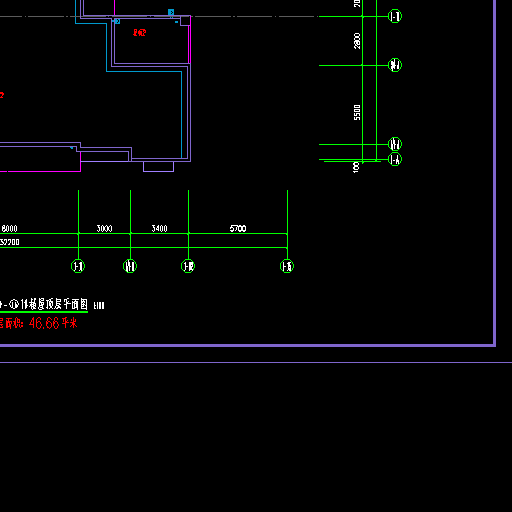
Task: Select the right axis bubble just above the lowest
Action: [x=395, y=144]
